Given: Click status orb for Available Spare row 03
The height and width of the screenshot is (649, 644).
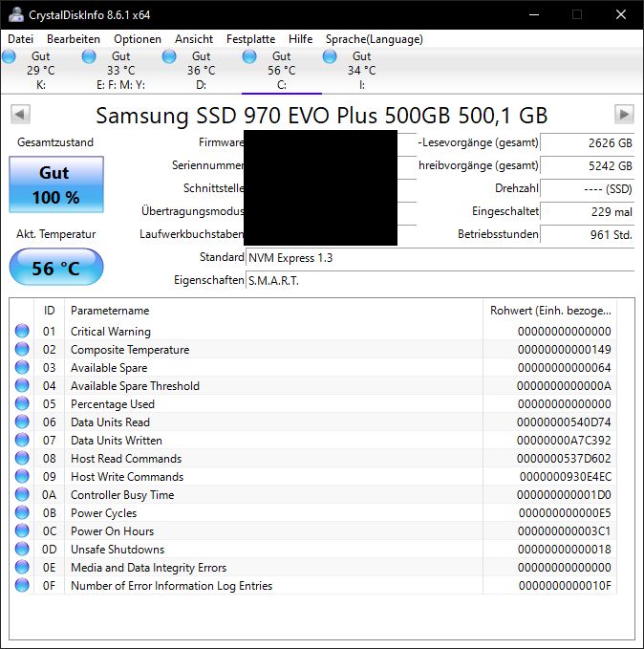Looking at the screenshot, I should click(x=22, y=367).
